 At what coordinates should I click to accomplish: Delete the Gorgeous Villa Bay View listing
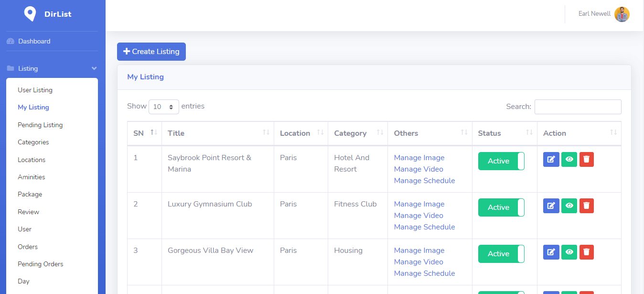[587, 252]
